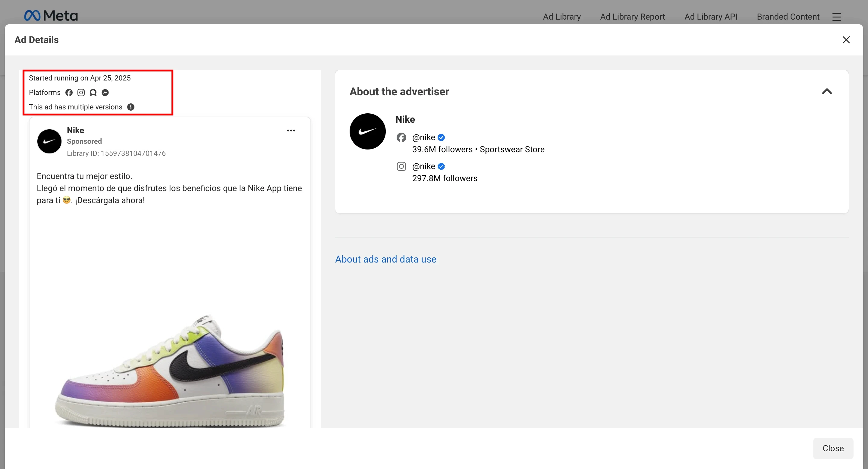
Task: Click the Instagram platform icon
Action: pos(81,93)
